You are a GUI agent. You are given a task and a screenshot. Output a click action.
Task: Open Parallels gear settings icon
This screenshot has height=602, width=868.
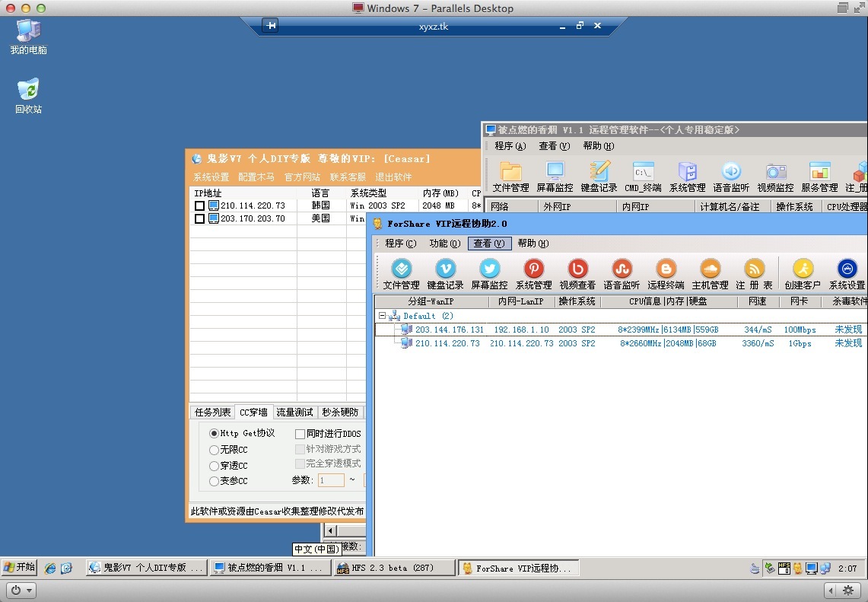[848, 590]
